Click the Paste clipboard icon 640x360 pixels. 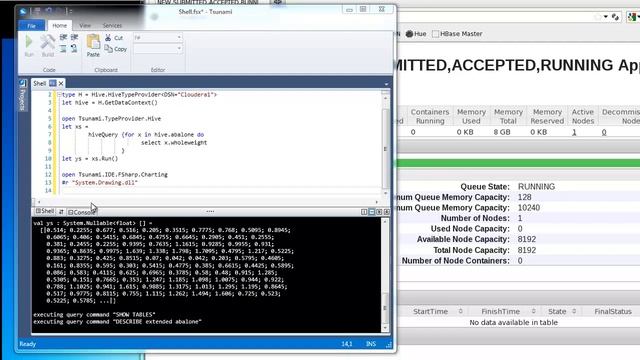93,42
